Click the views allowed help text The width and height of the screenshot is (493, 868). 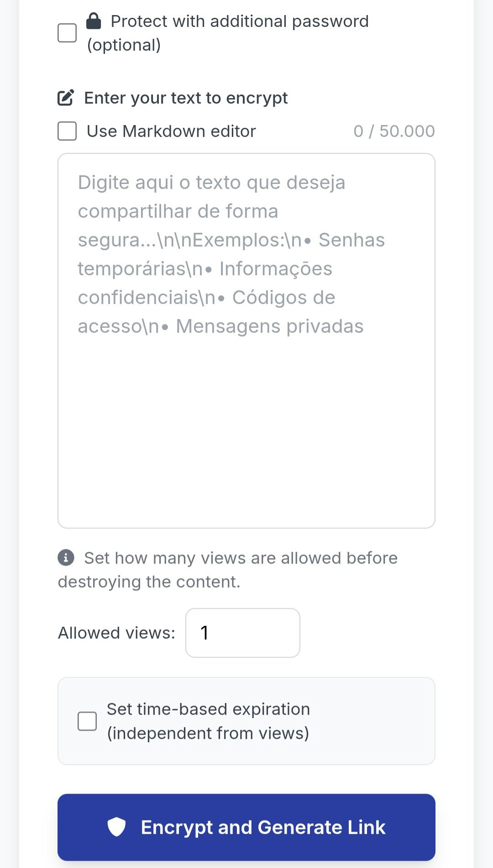point(228,570)
